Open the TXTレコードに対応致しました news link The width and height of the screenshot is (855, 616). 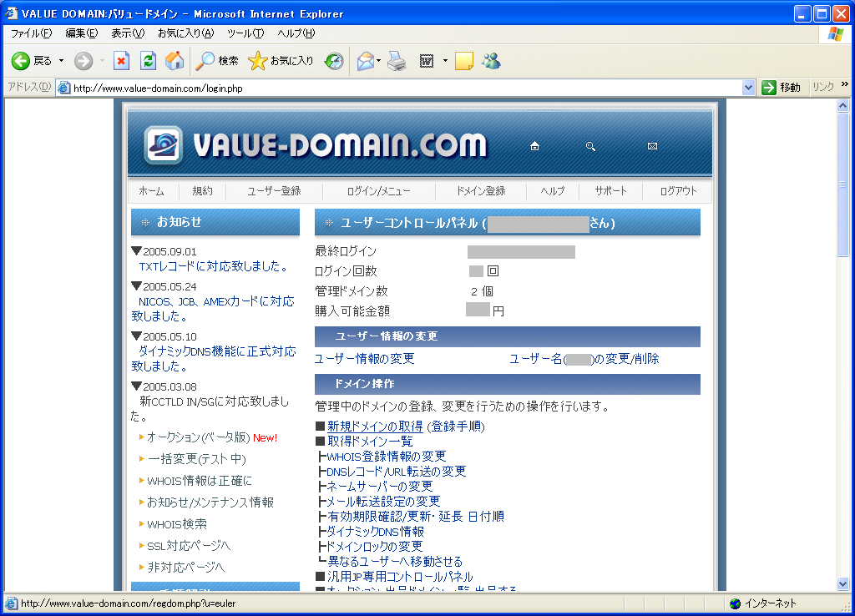pyautogui.click(x=213, y=266)
